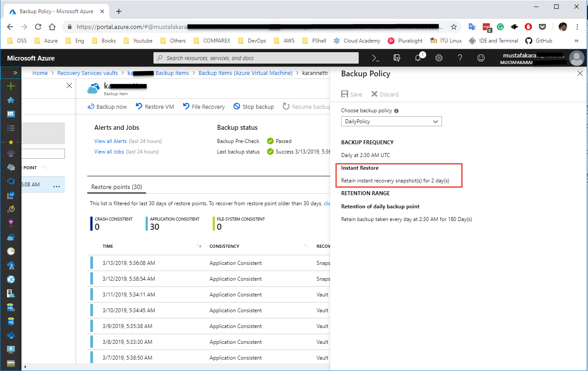Open the Azure DevOps sidebar icon
Screen dimensions: 588x371
tap(11, 181)
